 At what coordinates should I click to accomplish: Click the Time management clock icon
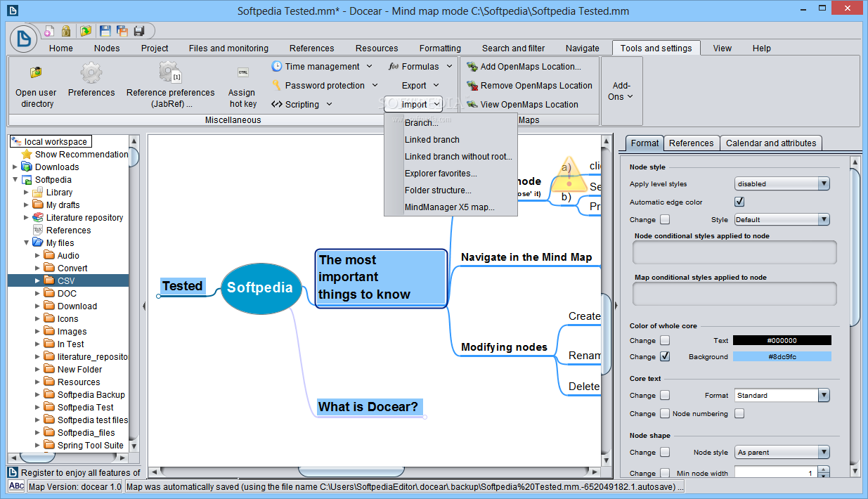[277, 66]
